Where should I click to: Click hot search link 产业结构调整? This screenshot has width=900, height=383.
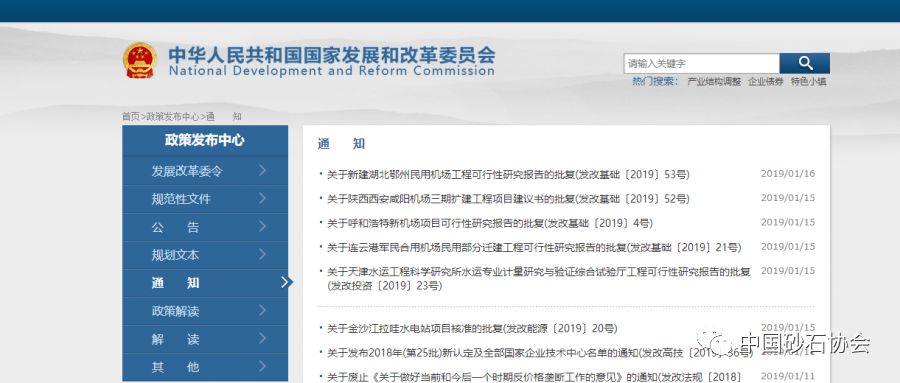tap(714, 82)
